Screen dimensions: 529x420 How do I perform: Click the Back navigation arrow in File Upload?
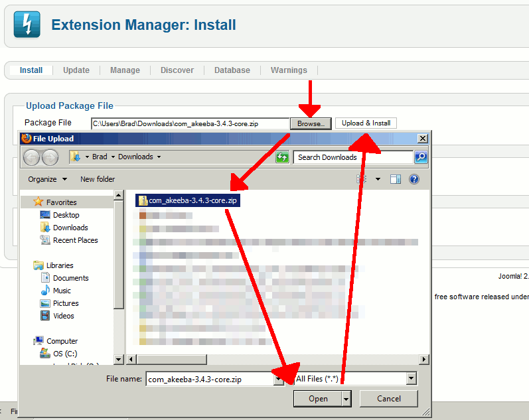[x=32, y=157]
